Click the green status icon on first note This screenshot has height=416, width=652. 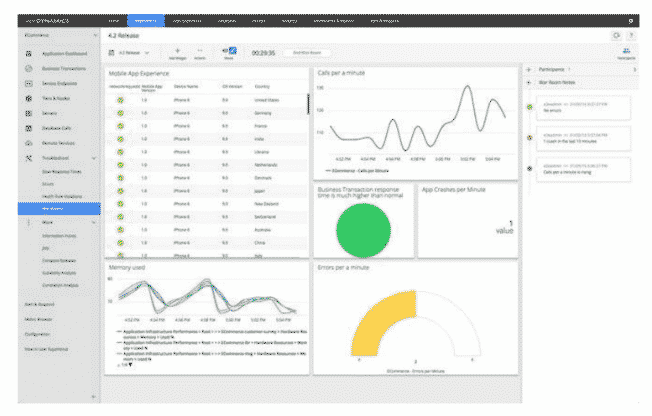(x=530, y=107)
